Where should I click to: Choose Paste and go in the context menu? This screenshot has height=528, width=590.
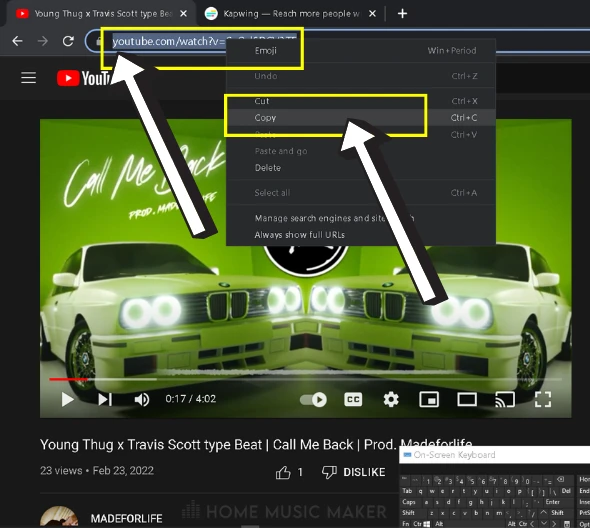[x=360, y=151]
